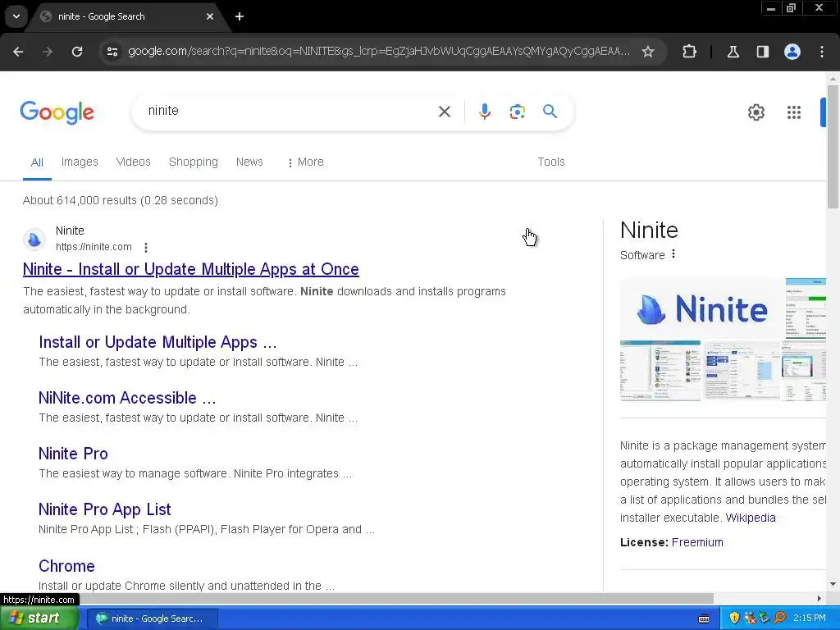Open the bottom-left Ninite screenshot thumbnail

(660, 371)
